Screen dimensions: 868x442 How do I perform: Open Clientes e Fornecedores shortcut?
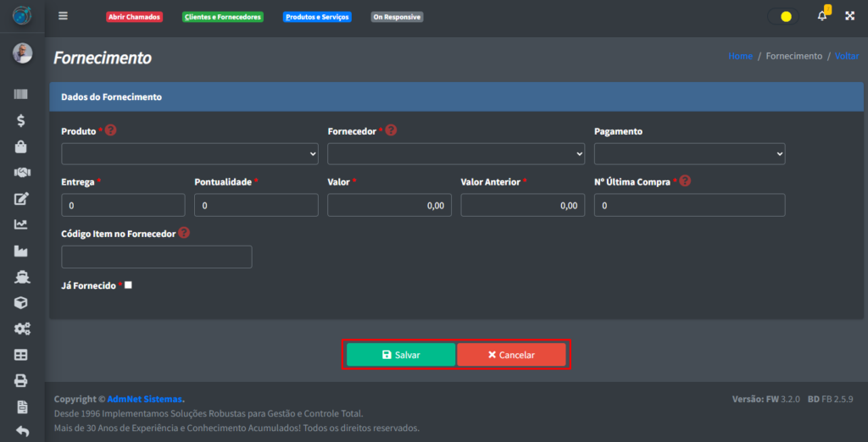[x=223, y=17]
